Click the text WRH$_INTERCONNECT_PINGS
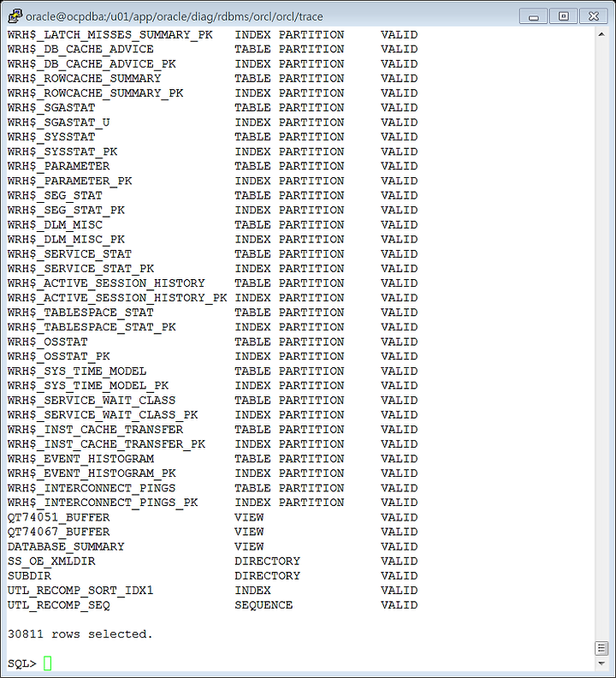The height and width of the screenshot is (678, 616). point(92,488)
